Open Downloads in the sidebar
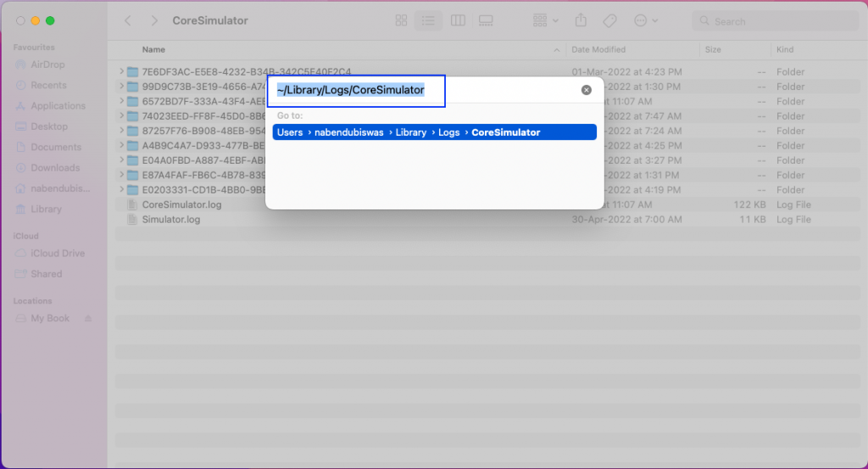The image size is (868, 469). coord(55,168)
